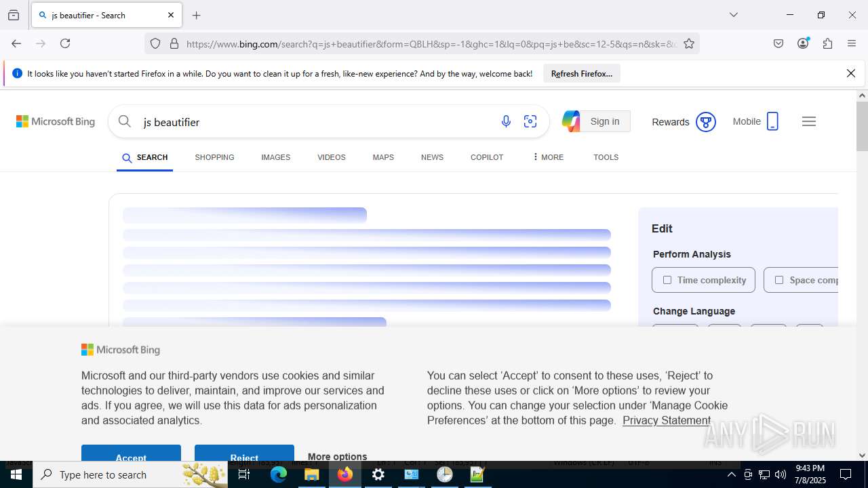The image size is (868, 488).
Task: Start voice search with microphone icon
Action: coord(506,121)
